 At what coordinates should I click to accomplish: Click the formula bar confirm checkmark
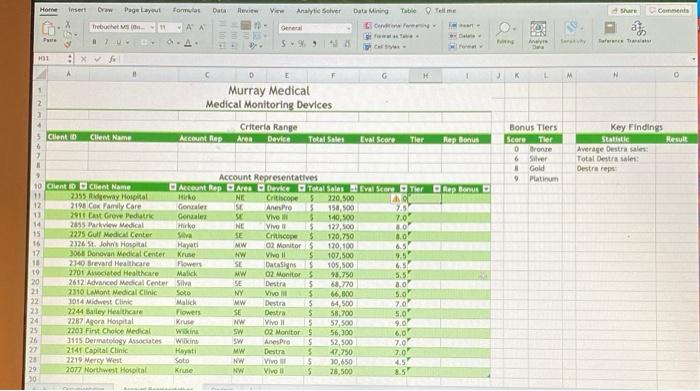[97, 59]
